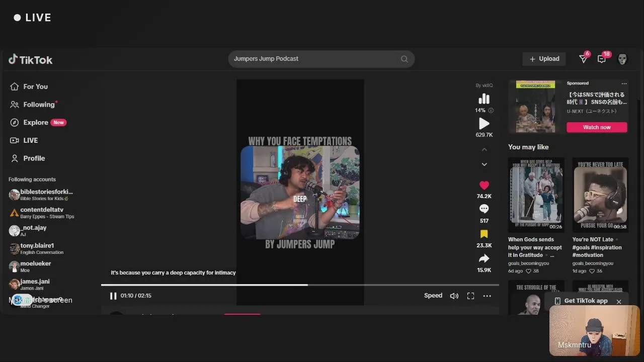Open sponsored ad more options dots

[x=624, y=83]
